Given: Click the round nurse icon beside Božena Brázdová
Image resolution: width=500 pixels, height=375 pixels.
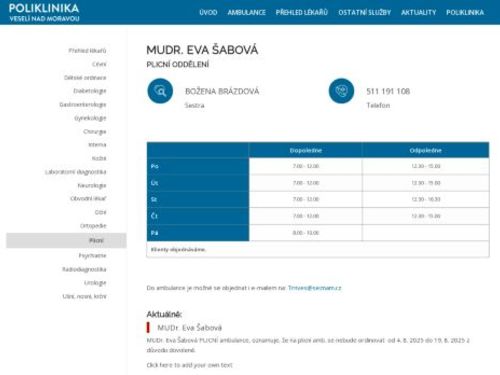Looking at the screenshot, I should [160, 91].
